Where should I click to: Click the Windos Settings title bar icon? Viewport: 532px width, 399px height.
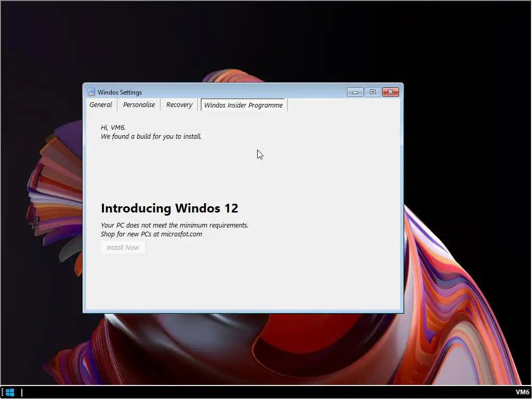[91, 92]
